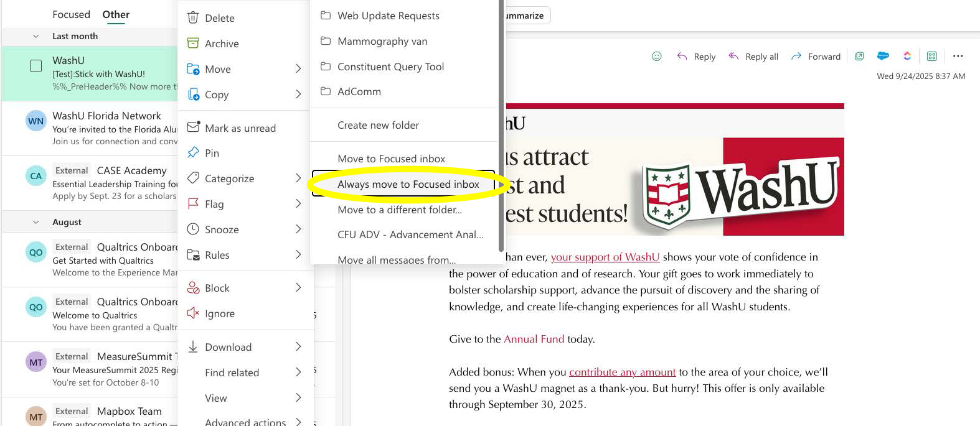Open the Annual Fund link
Screen dimensions: 980x426
point(534,339)
